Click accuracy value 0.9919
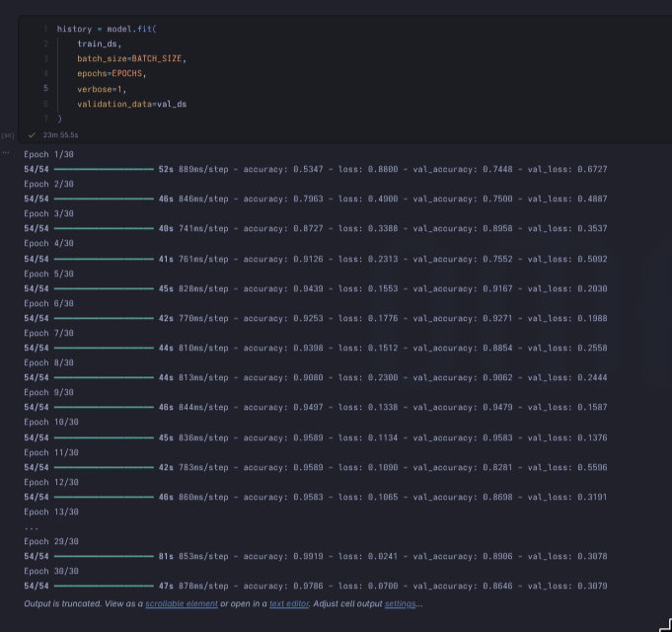The image size is (672, 632). click(308, 556)
